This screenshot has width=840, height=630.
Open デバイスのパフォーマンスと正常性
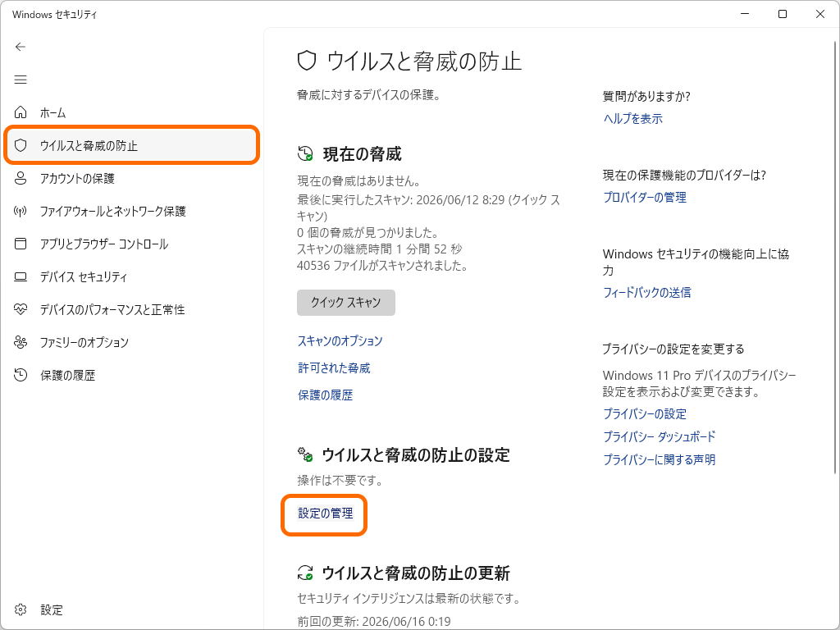131,309
